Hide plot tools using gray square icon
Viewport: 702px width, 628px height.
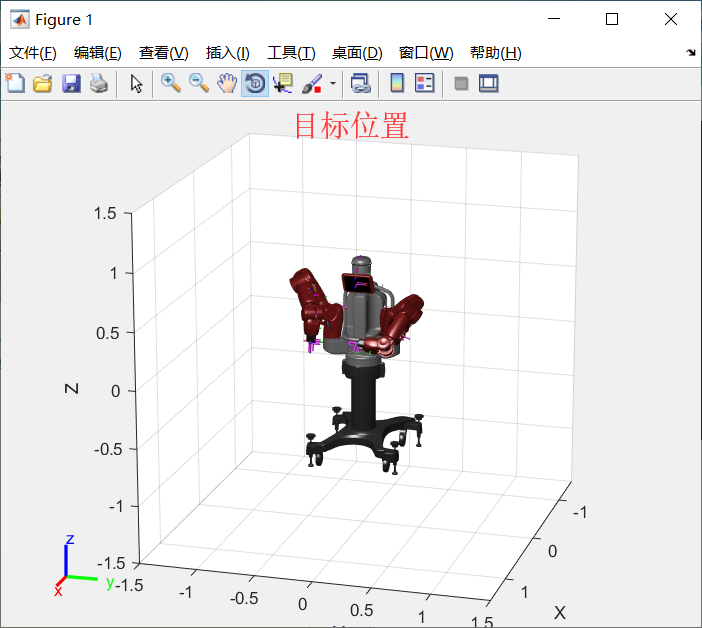coord(461,83)
